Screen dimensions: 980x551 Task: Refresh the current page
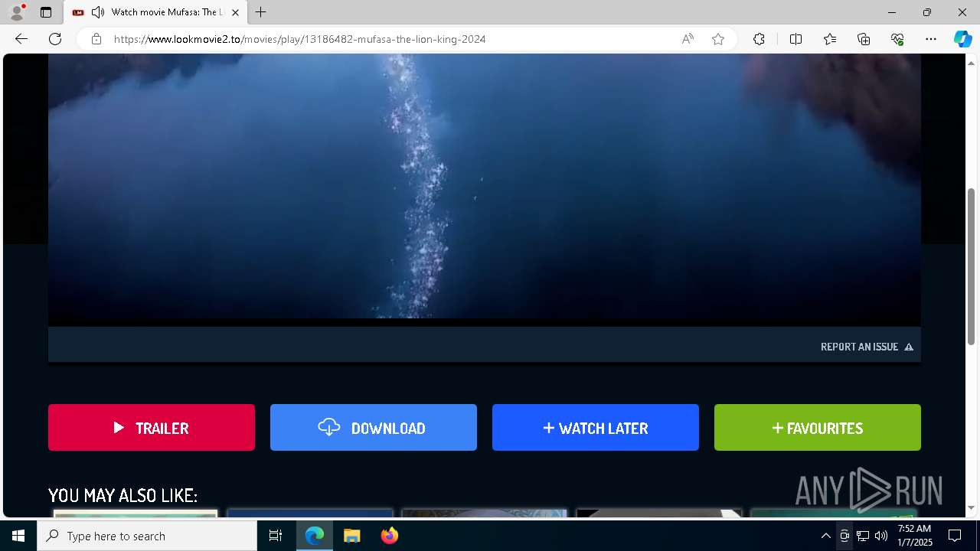55,39
